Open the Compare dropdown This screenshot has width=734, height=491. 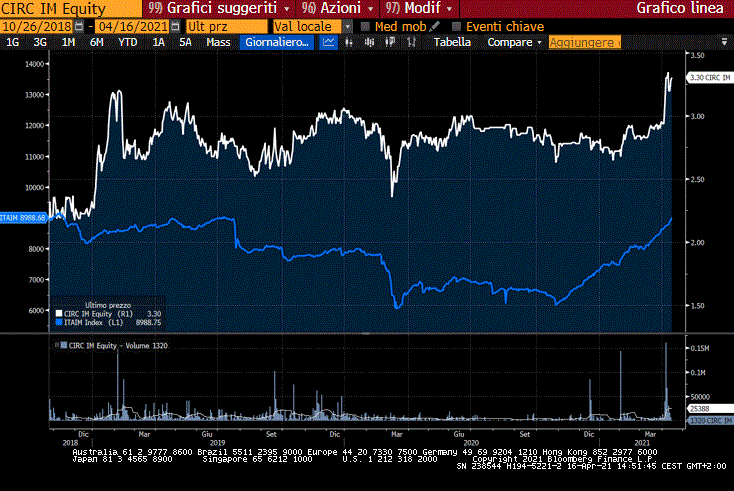point(514,42)
